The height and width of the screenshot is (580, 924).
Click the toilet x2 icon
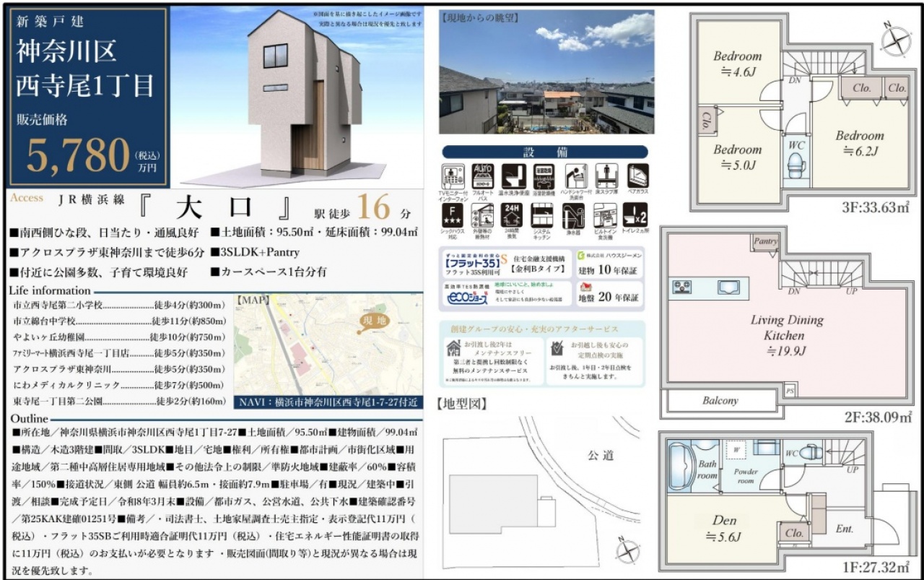635,215
